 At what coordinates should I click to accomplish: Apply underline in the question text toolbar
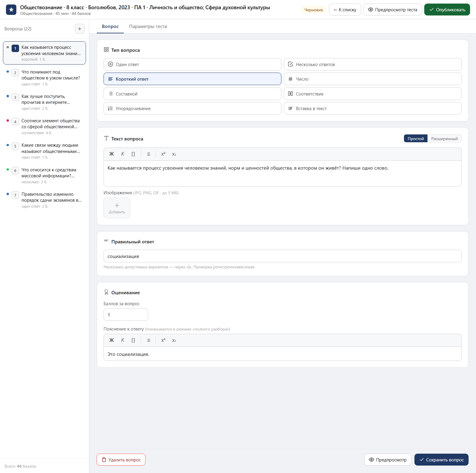pyautogui.click(x=133, y=154)
